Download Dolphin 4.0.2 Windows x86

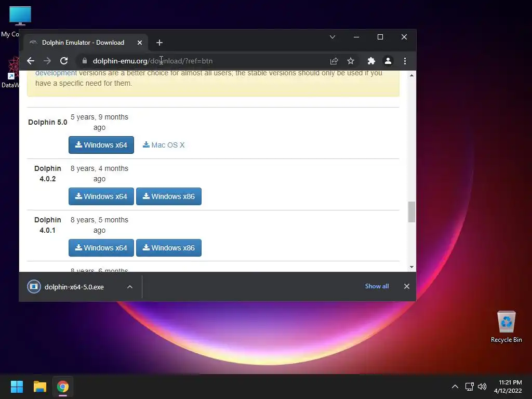pyautogui.click(x=169, y=196)
